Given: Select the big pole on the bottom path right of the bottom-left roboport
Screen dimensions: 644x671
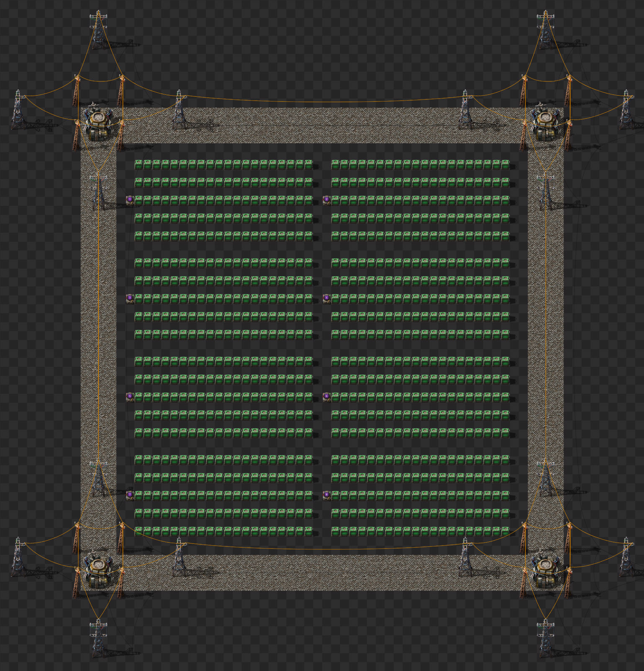Looking at the screenshot, I should (179, 557).
